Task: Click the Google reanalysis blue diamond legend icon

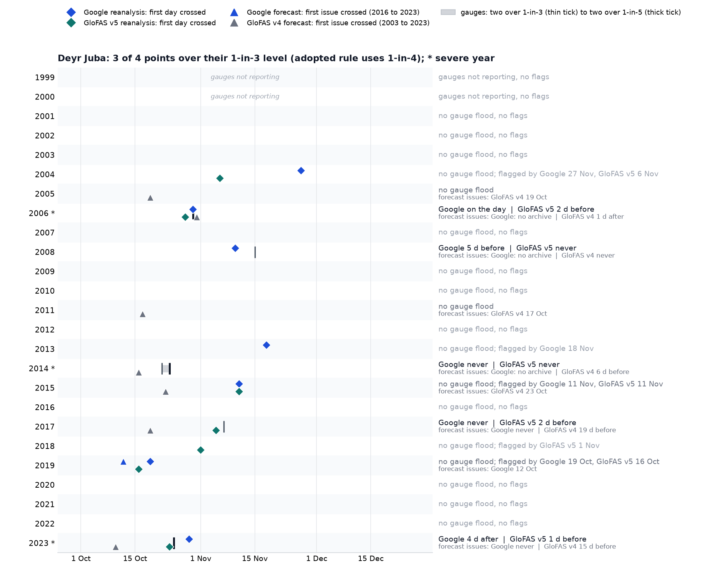Action: click(71, 12)
